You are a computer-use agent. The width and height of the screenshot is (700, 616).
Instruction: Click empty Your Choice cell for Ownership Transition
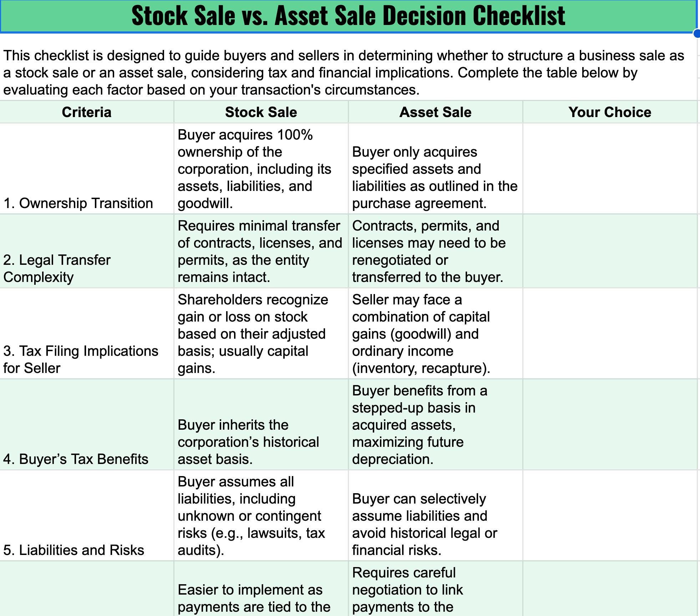610,168
